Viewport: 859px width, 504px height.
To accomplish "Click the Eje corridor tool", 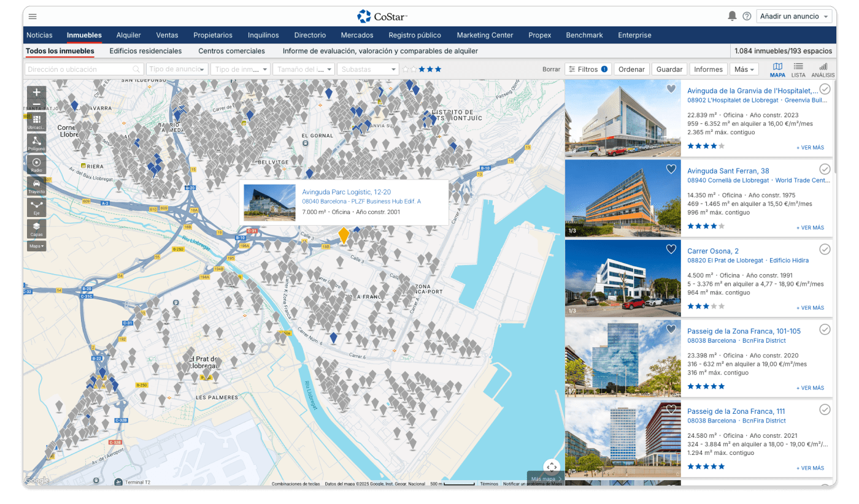I will pos(36,207).
